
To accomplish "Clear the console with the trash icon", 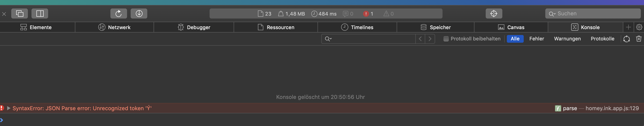I will tap(639, 39).
